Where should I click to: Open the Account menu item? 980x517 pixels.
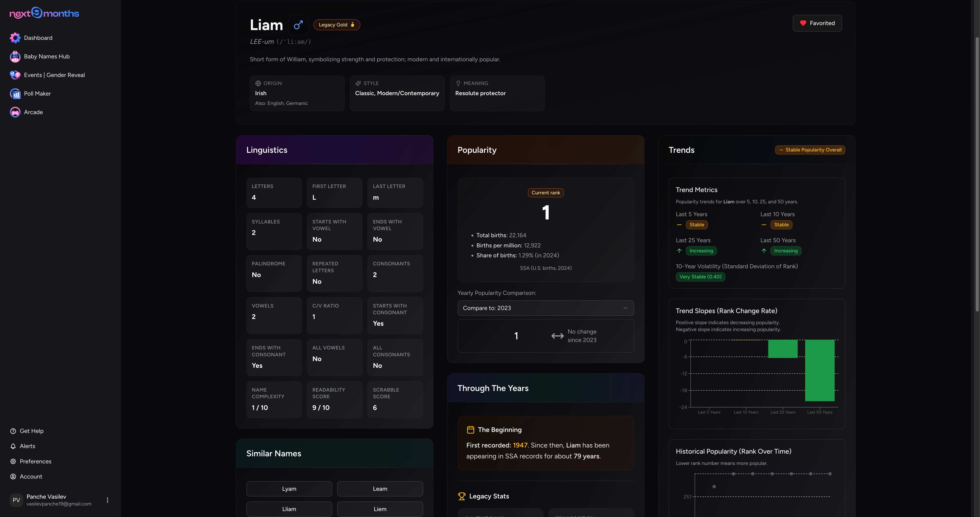tap(31, 476)
